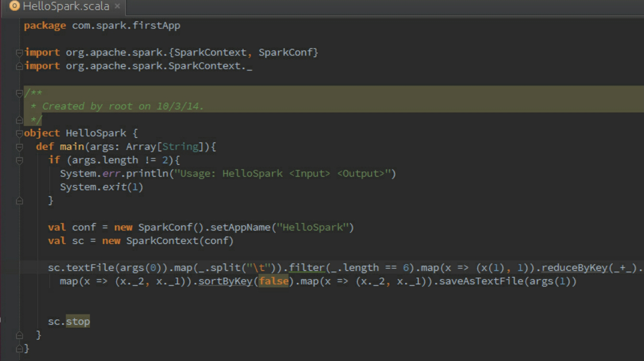644x361 pixels.
Task: Click the highlighted false argument in sortByKey
Action: coord(274,281)
